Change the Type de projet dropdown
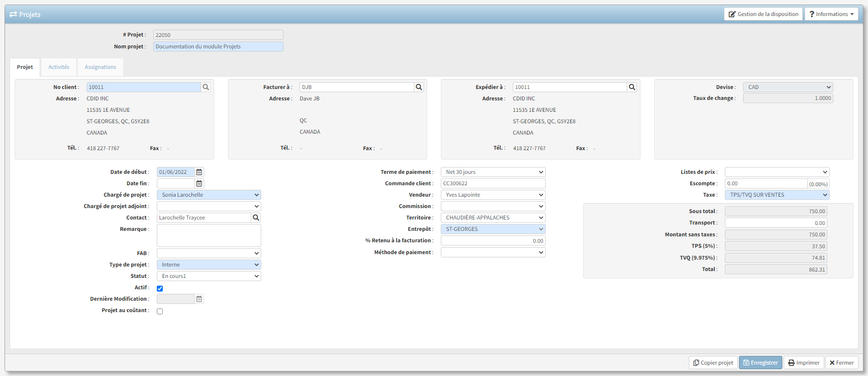The height and width of the screenshot is (376, 868). pyautogui.click(x=209, y=265)
